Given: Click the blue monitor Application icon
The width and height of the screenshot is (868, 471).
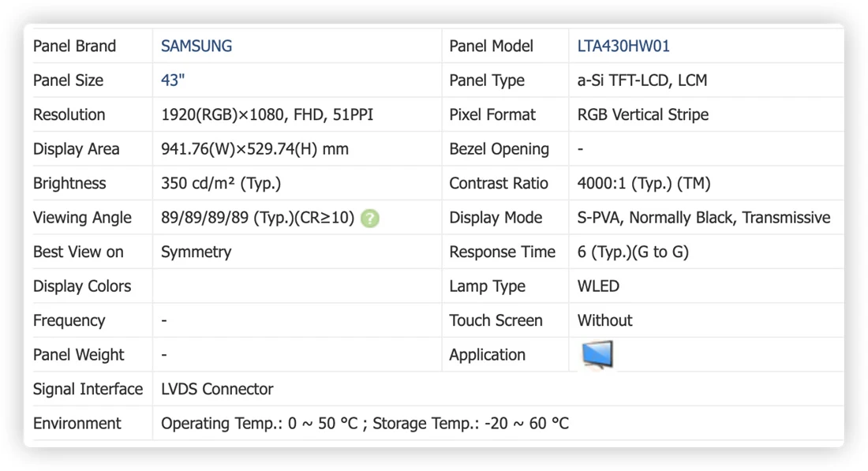Looking at the screenshot, I should (597, 354).
